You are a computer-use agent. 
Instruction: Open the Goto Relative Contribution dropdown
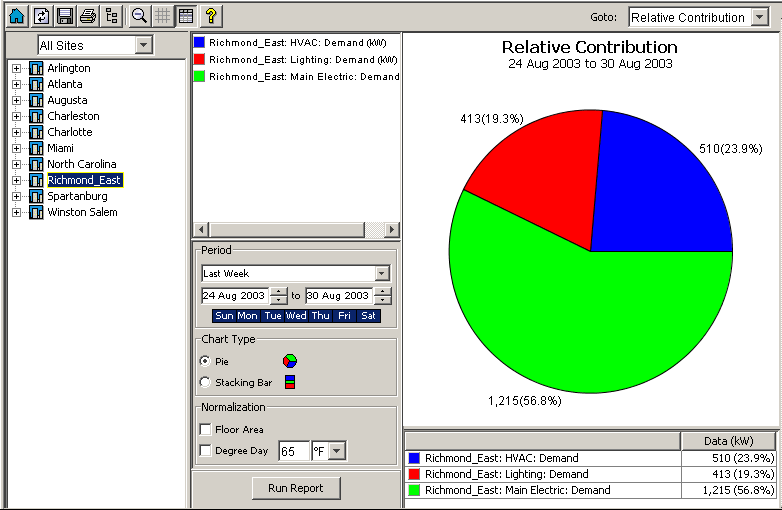click(x=759, y=18)
